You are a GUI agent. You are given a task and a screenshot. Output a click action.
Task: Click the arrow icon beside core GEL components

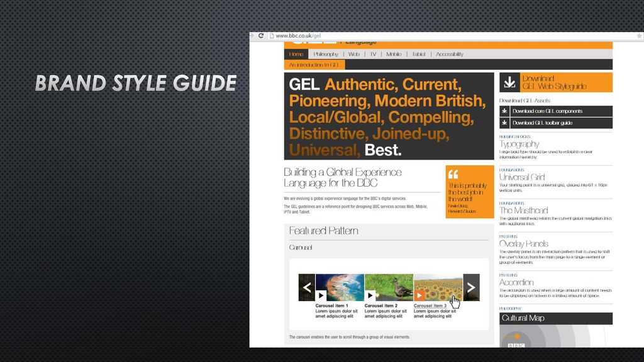click(x=504, y=111)
